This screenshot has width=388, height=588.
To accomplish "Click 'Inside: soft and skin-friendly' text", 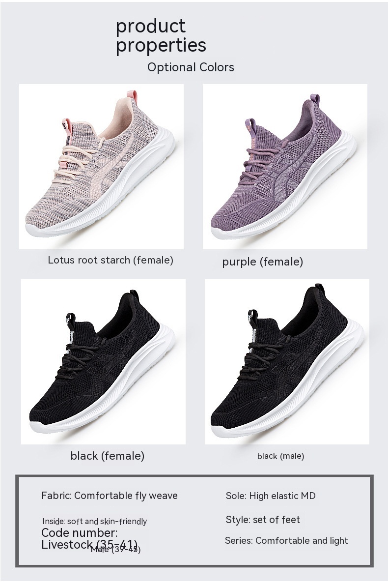I will [x=94, y=521].
